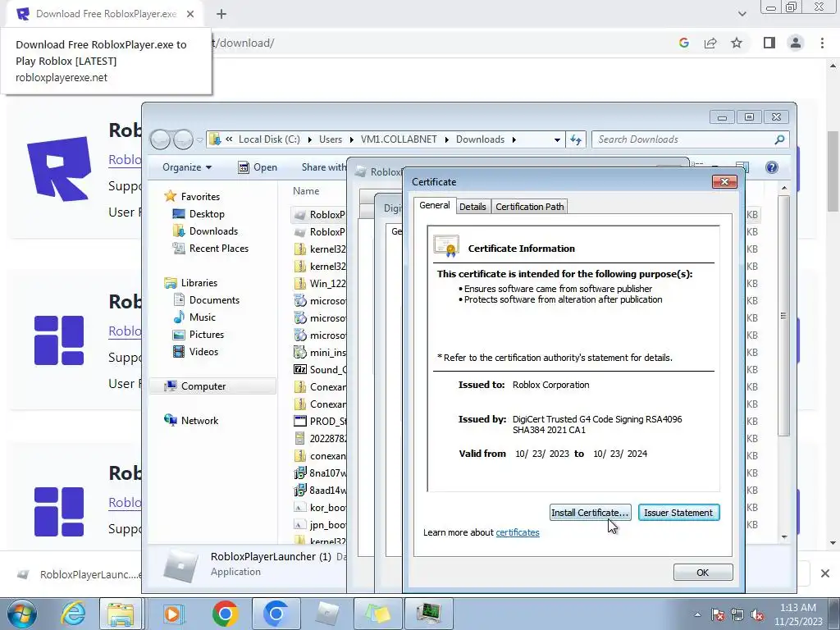Click the browser page vertical scrollbar
The width and height of the screenshot is (840, 630).
833,171
